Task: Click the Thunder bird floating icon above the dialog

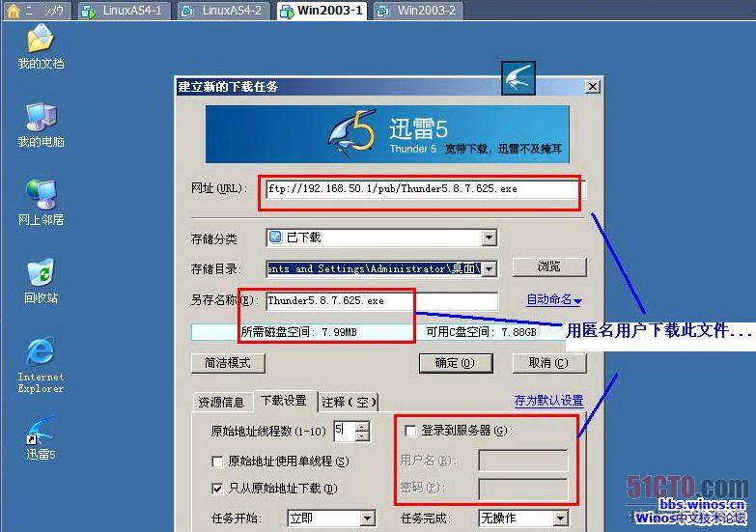Action: [x=518, y=78]
